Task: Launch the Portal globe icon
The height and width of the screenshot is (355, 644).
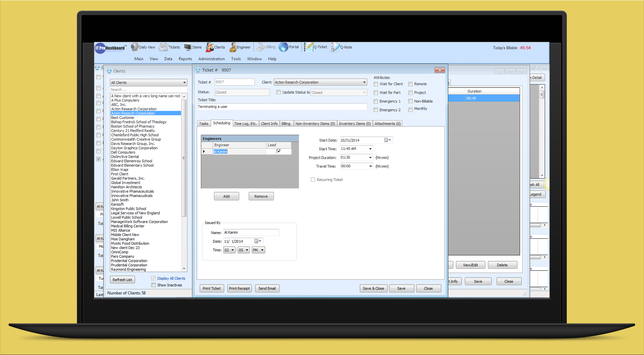Action: pos(283,47)
